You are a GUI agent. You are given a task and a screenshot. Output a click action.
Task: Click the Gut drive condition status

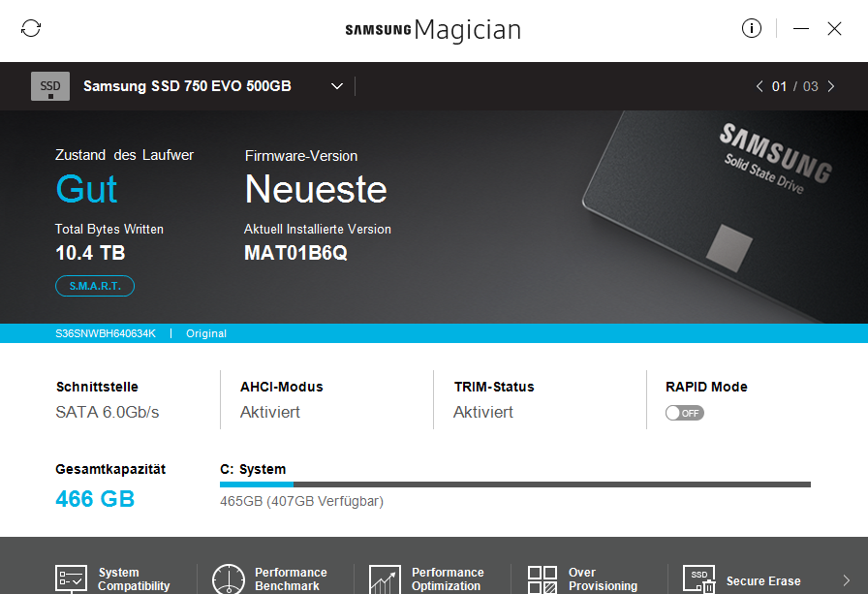86,189
